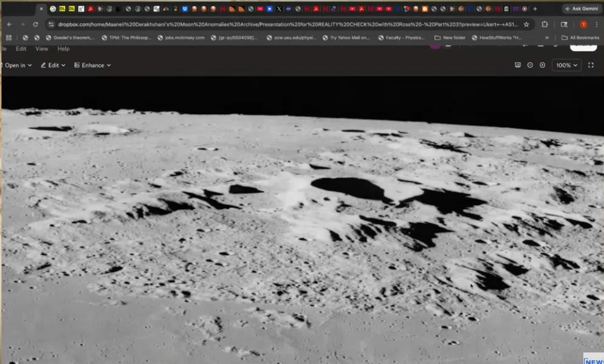Open the Edit menu in menu bar
The width and height of the screenshot is (604, 364).
pos(21,49)
